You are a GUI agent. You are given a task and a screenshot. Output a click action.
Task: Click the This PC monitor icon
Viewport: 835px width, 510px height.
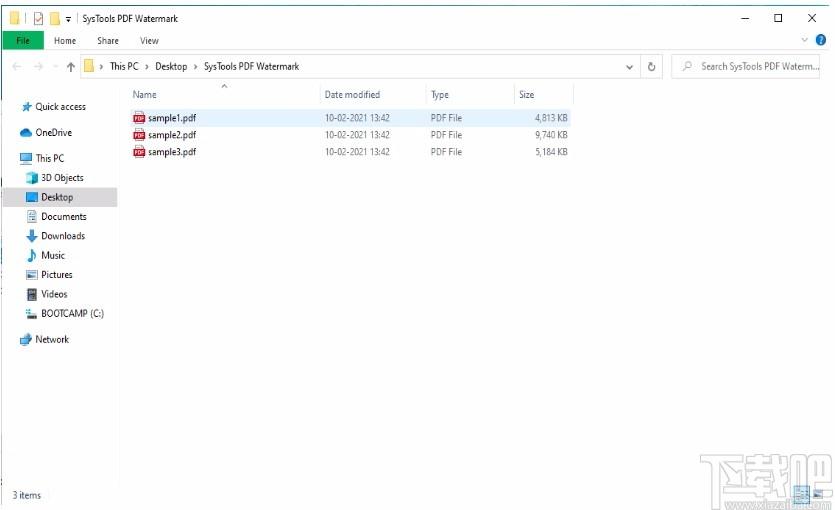click(26, 158)
